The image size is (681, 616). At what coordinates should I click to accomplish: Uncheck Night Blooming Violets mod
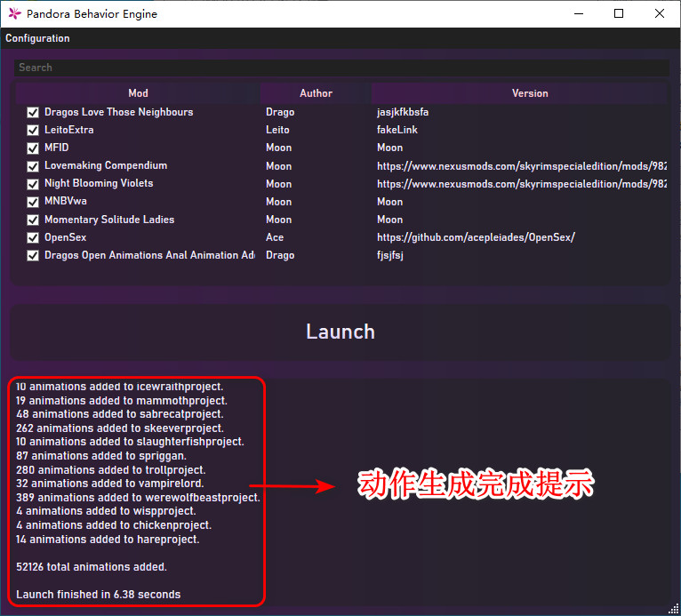(33, 184)
